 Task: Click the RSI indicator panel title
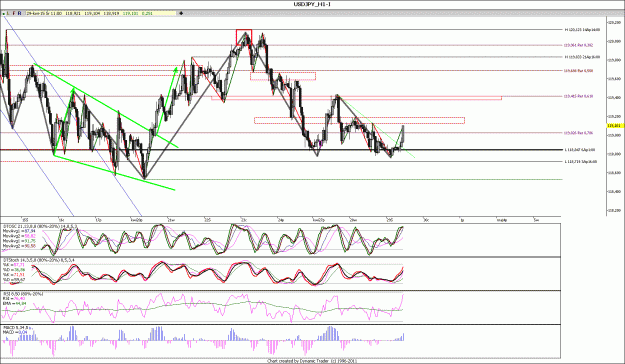pos(23,294)
